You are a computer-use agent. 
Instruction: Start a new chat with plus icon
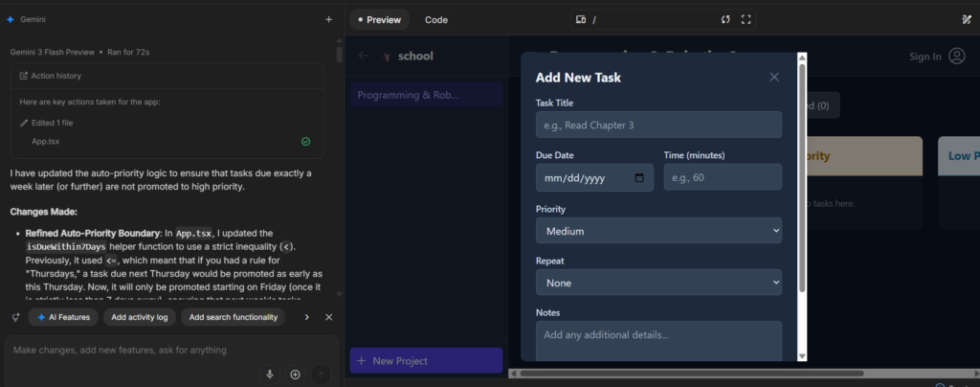pos(329,19)
